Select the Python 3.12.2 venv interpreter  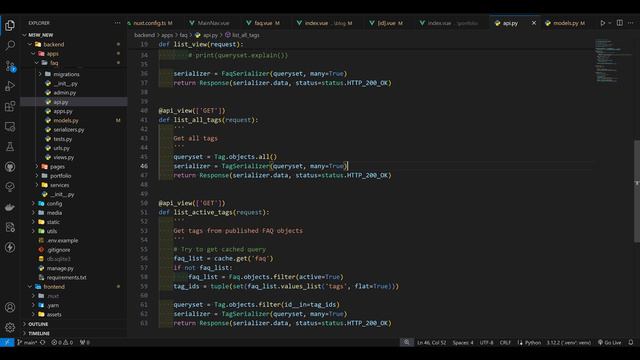coord(569,342)
